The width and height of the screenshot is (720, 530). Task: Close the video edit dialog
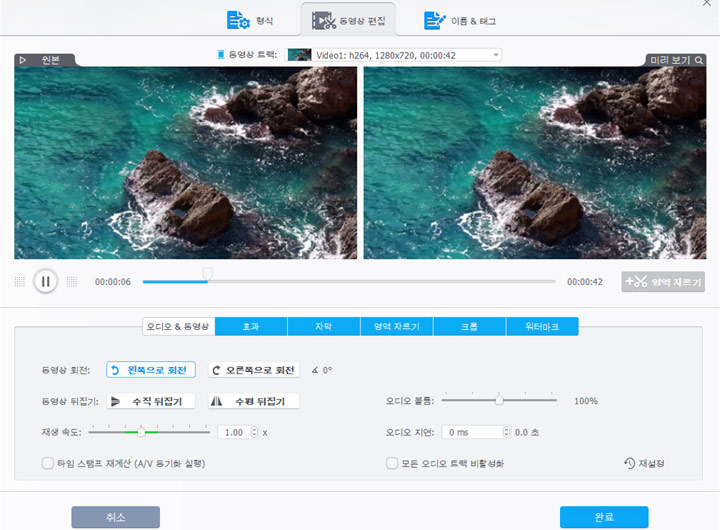[x=706, y=3]
